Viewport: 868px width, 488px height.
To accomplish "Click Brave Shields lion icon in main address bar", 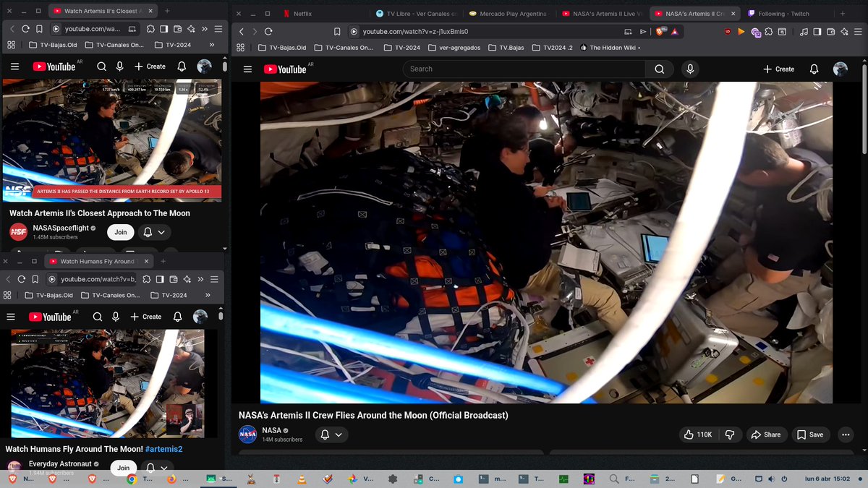I will 660,32.
